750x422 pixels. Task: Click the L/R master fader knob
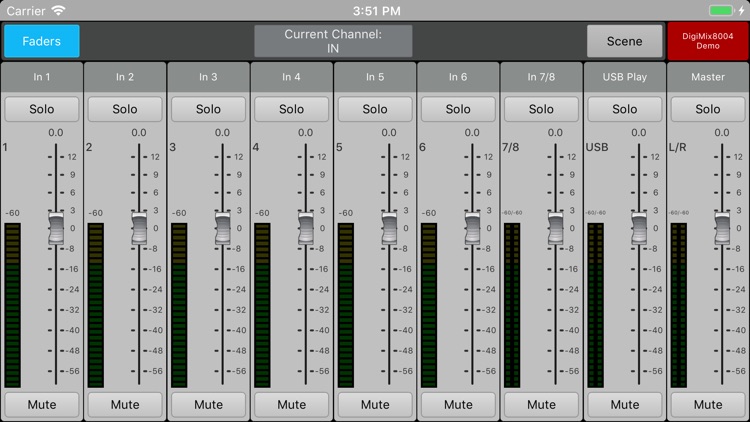click(x=722, y=228)
